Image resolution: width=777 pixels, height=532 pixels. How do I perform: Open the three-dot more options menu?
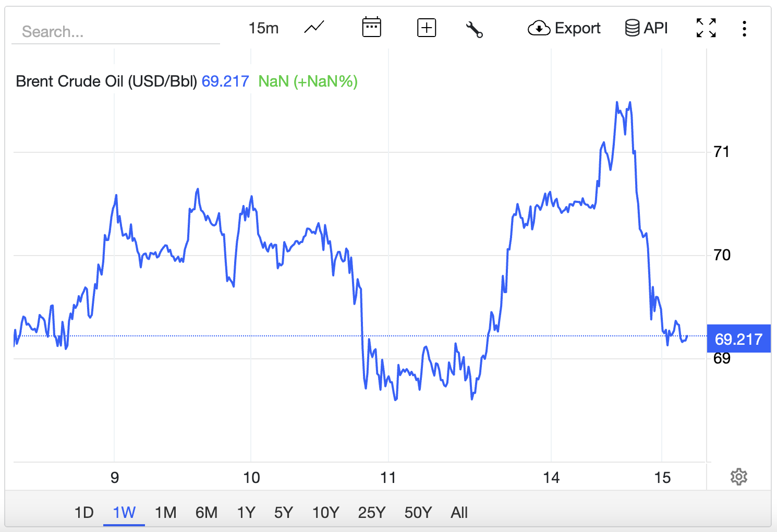click(x=744, y=28)
